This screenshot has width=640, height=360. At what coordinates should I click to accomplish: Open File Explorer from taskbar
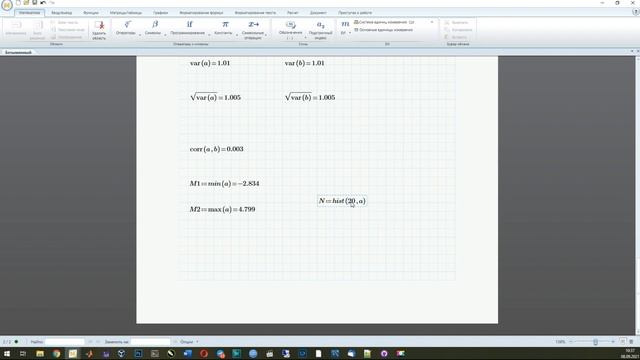(x=40, y=353)
